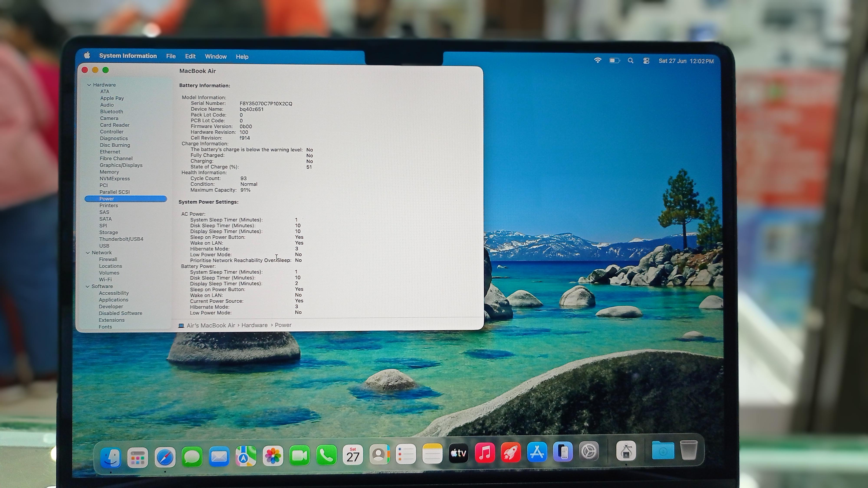Click the battery icon in the menu bar
This screenshot has height=488, width=868.
[614, 61]
